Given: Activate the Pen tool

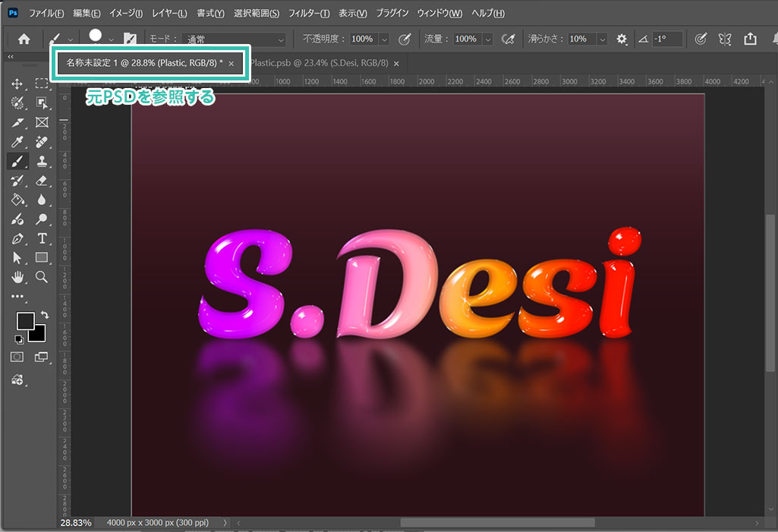Looking at the screenshot, I should [17, 238].
